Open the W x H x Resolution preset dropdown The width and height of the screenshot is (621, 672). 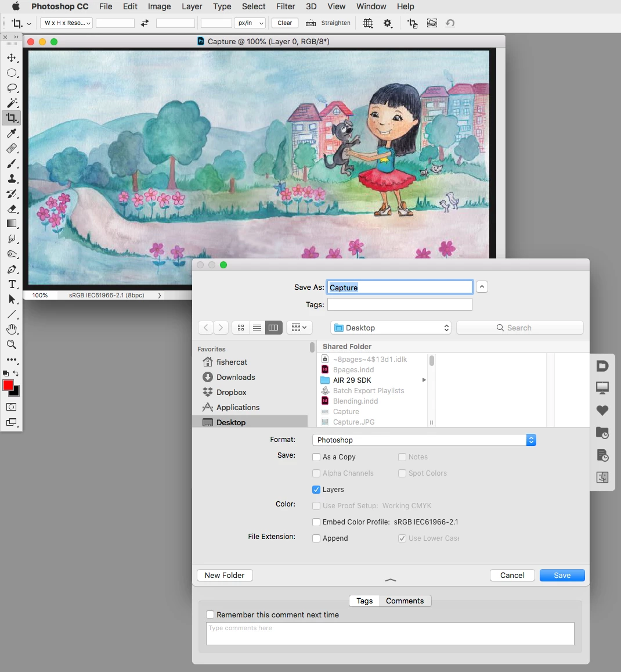[x=66, y=23]
